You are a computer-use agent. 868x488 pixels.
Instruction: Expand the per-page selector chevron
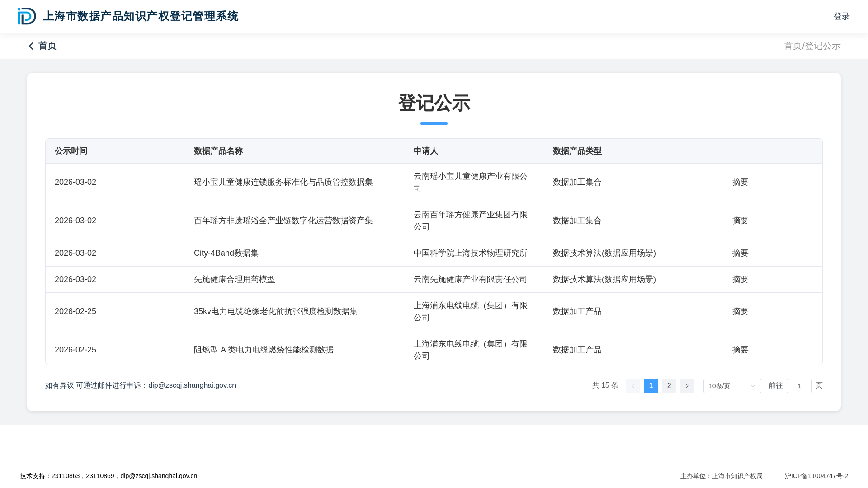click(752, 385)
